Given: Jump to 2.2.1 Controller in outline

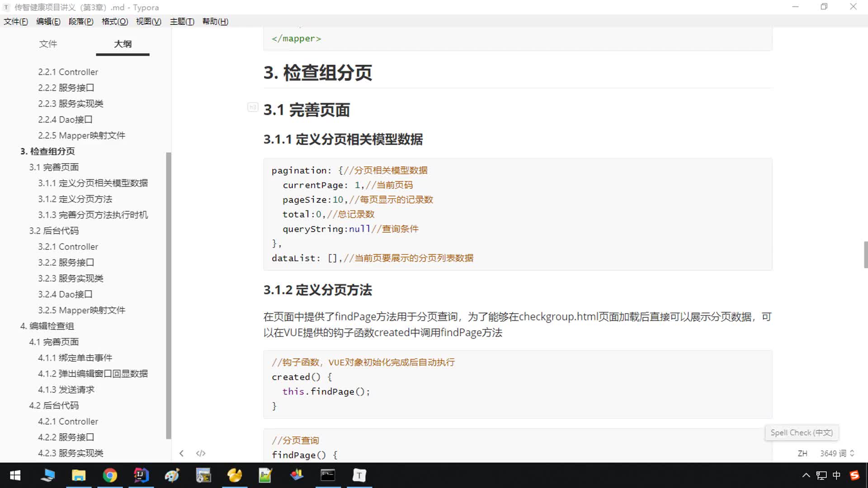Looking at the screenshot, I should pos(68,72).
